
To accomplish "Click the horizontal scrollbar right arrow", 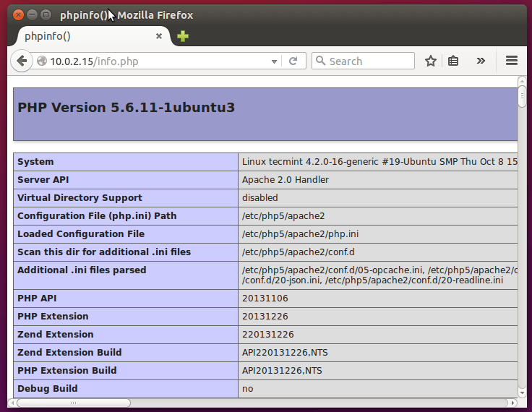I will pyautogui.click(x=513, y=403).
